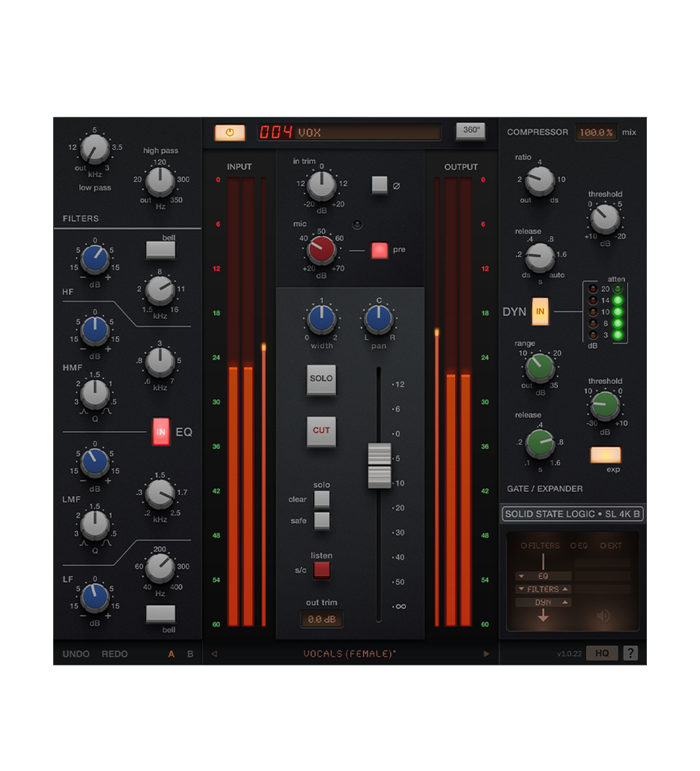Screen dimensions: 700x771
Task: Toggle the DYN IN switch
Action: pyautogui.click(x=540, y=312)
